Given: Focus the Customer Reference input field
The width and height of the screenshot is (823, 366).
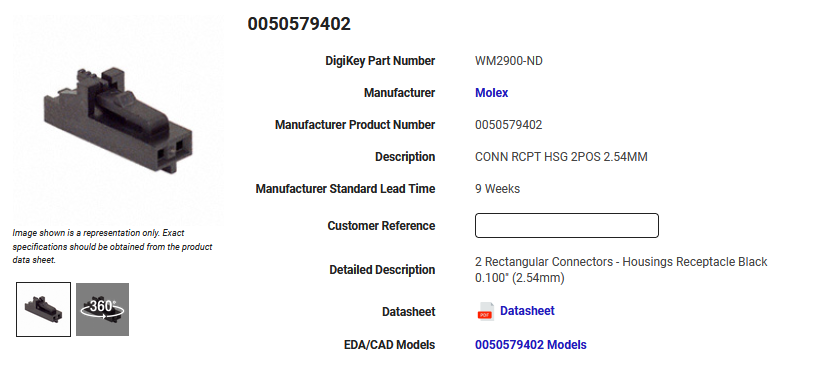Looking at the screenshot, I should click(x=567, y=225).
